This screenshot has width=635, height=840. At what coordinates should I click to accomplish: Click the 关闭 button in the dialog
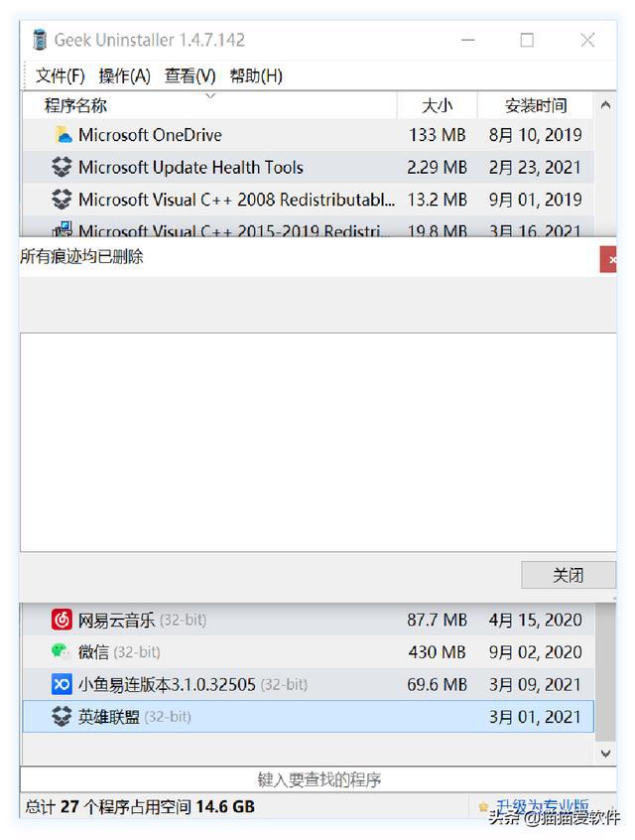[569, 575]
